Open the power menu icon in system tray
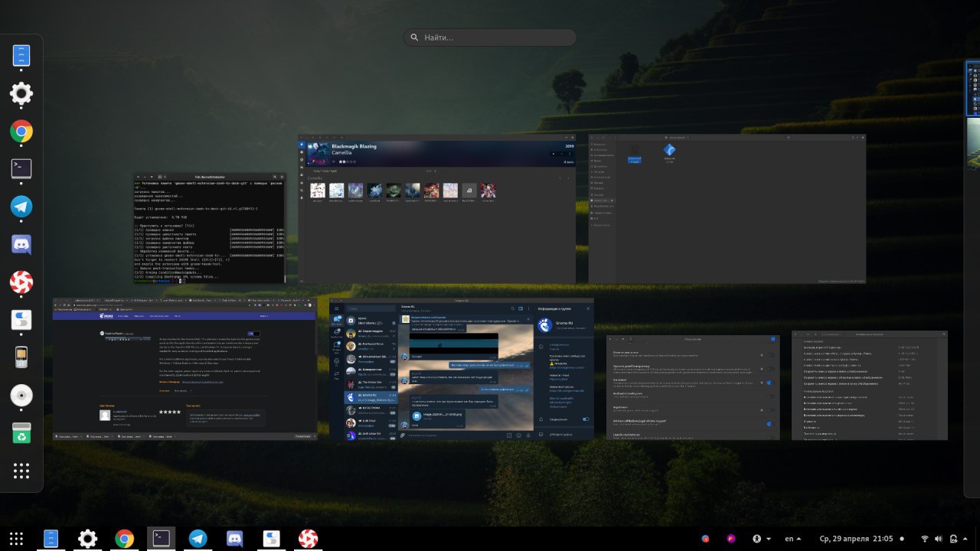 tap(954, 539)
